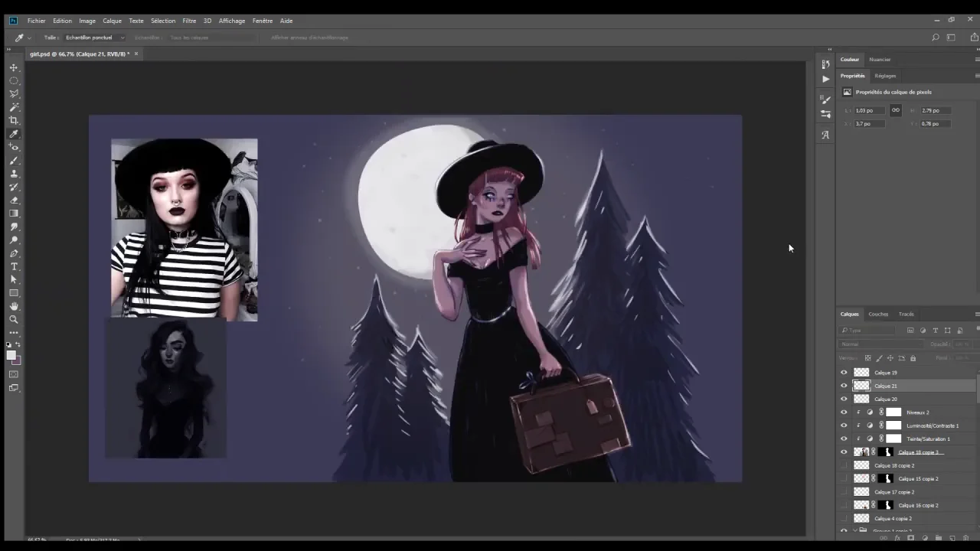The width and height of the screenshot is (980, 551).
Task: Select the Crop tool
Action: [x=14, y=120]
